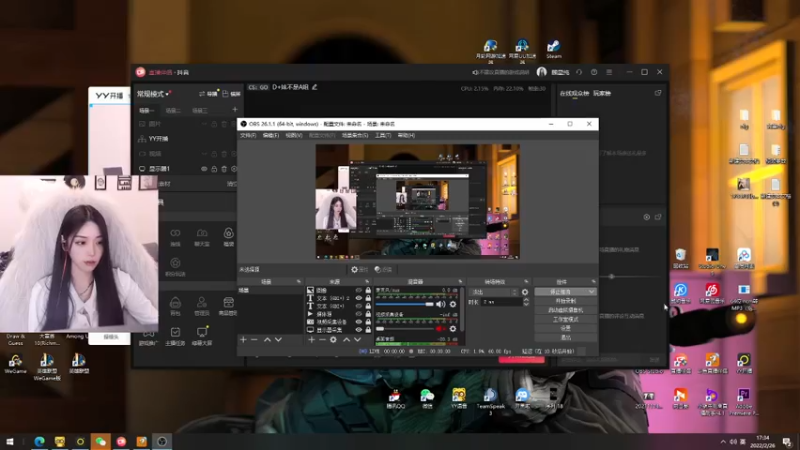
Task: Remove the selected OBS source
Action: point(322,340)
